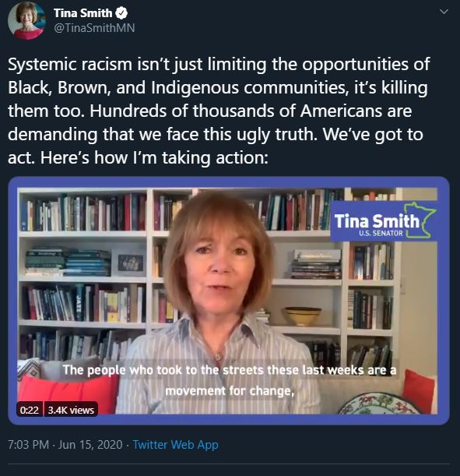Click the purple border framing the video
Viewport: 460px width, 476px height.
[x=229, y=182]
